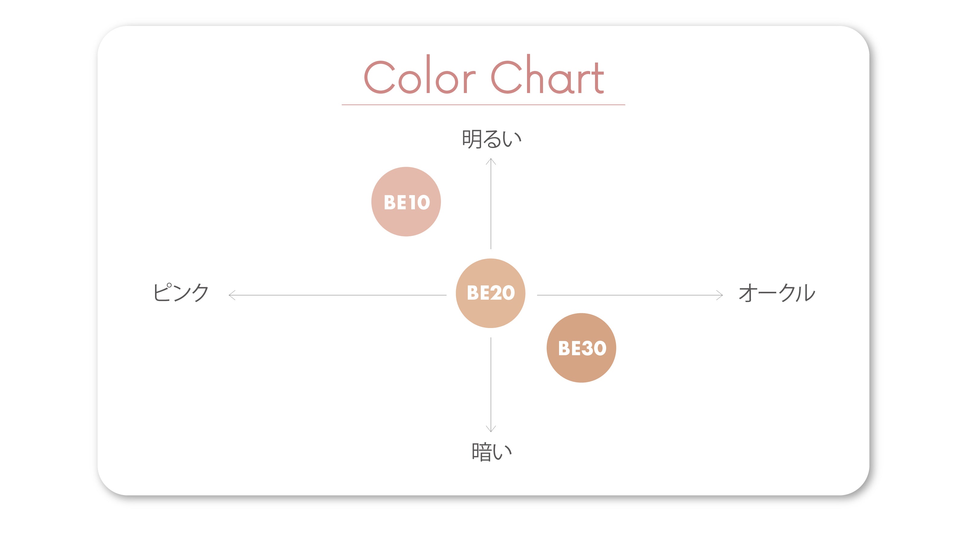The height and width of the screenshot is (560, 967).
Task: Click the downward arrowhead above 暗い
Action: coord(491,430)
